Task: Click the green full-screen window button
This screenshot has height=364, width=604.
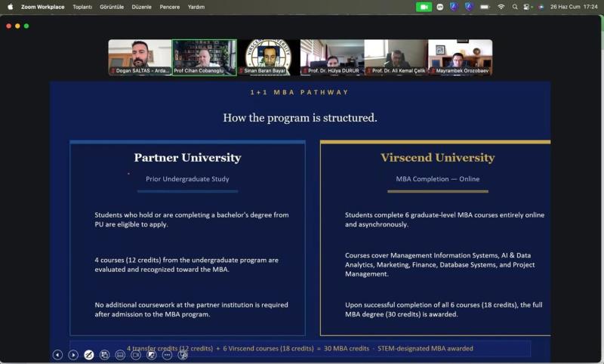Action: 26,26
